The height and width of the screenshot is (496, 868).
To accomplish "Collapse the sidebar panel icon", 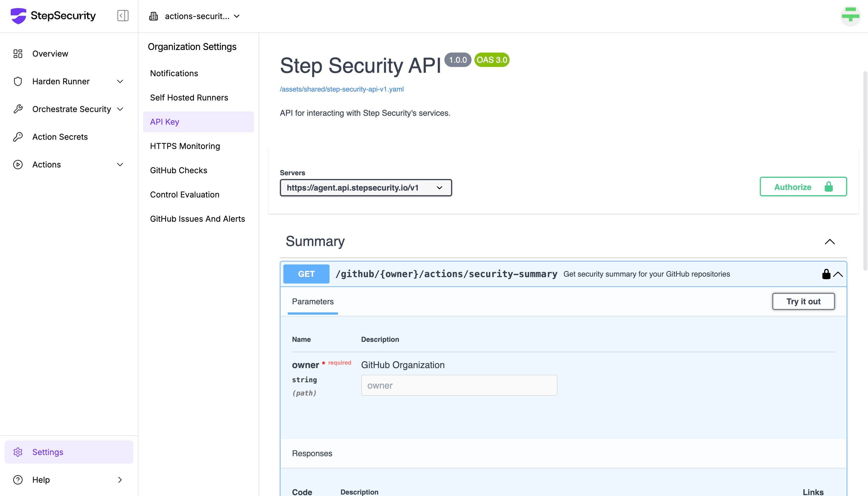I will [x=123, y=16].
